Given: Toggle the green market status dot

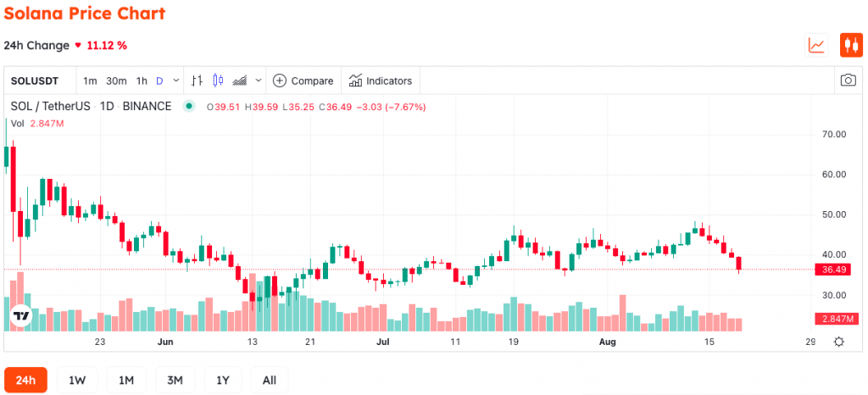Looking at the screenshot, I should pos(189,106).
